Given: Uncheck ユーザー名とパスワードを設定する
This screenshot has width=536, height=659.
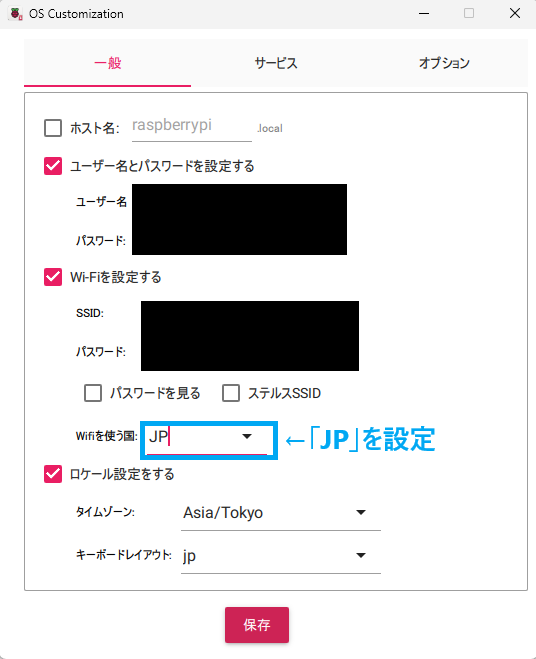Looking at the screenshot, I should tap(53, 166).
